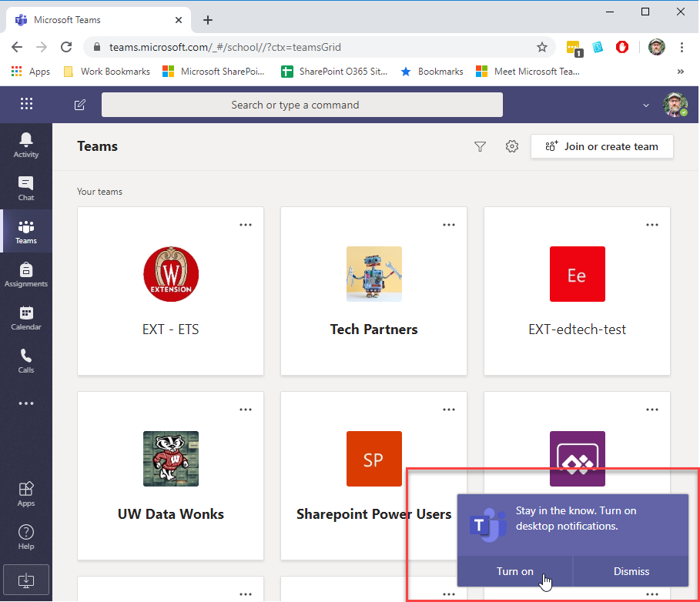Open the SharePoint O365 Sites bookmark

click(x=334, y=72)
